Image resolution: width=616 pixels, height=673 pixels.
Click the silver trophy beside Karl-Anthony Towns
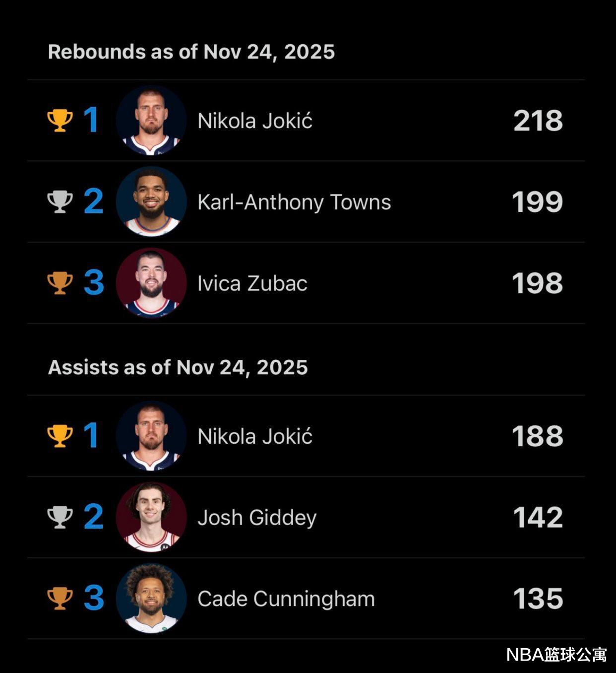coord(60,202)
